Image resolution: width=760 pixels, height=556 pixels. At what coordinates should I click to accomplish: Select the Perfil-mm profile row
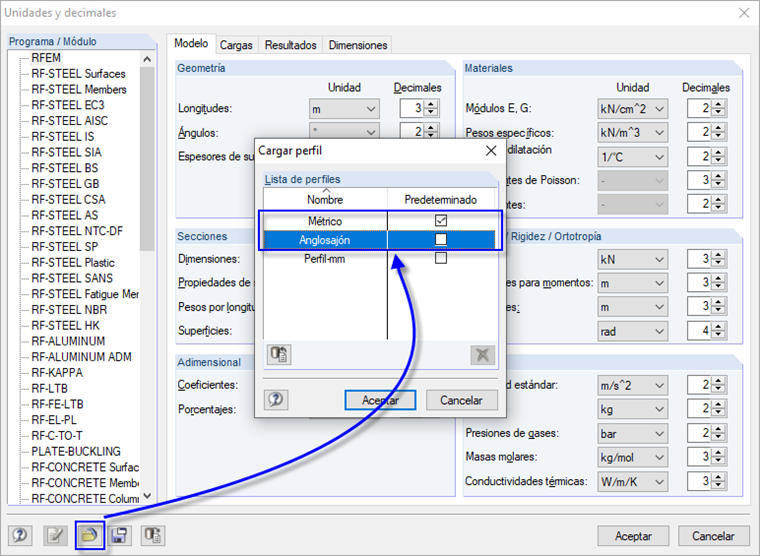click(x=379, y=258)
